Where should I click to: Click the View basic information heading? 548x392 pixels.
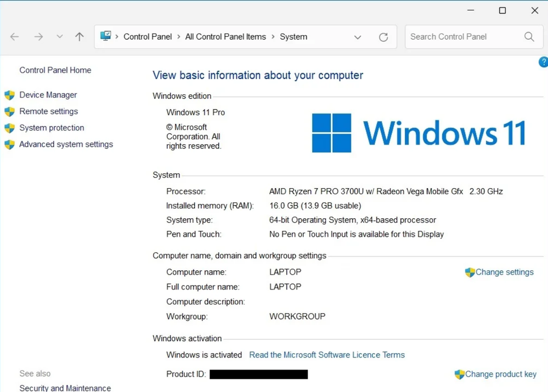pos(258,76)
